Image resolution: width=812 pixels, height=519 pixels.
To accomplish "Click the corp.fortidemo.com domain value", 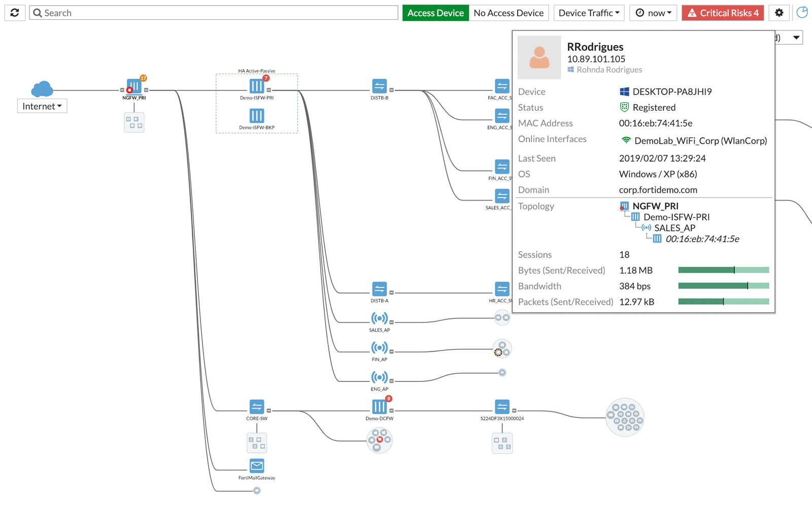I will (x=658, y=190).
